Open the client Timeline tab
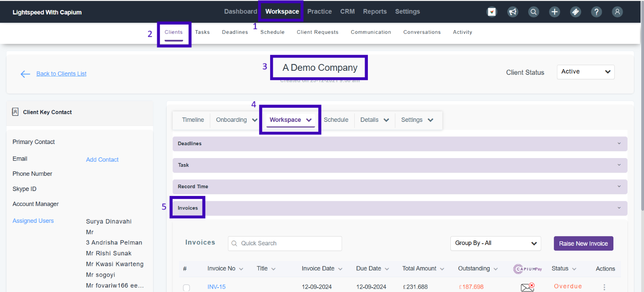644x292 pixels. click(x=193, y=120)
